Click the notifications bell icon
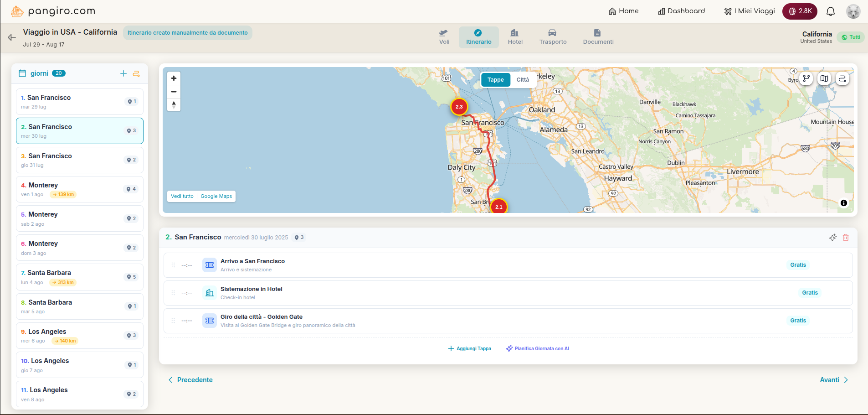Viewport: 868px width, 415px height. click(830, 11)
